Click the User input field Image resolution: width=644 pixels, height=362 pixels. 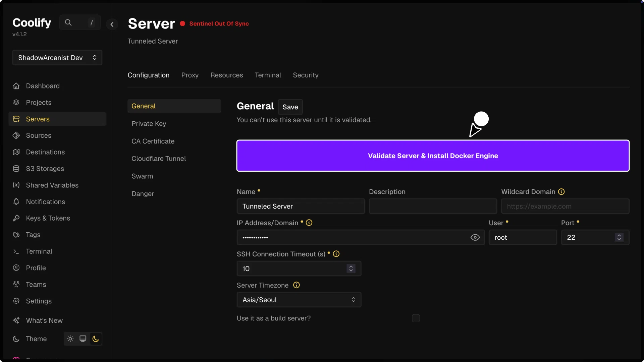tap(523, 237)
